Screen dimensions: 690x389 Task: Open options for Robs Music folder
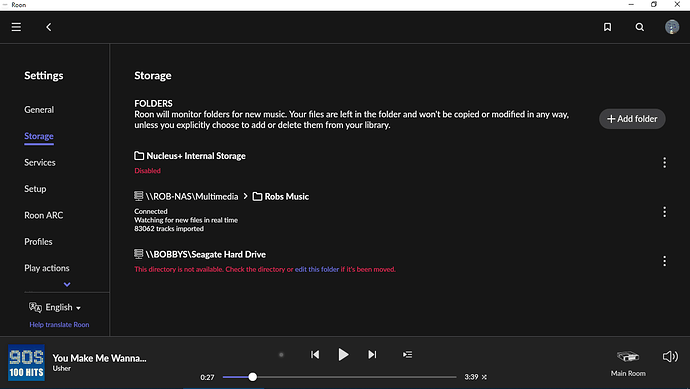[x=664, y=212]
